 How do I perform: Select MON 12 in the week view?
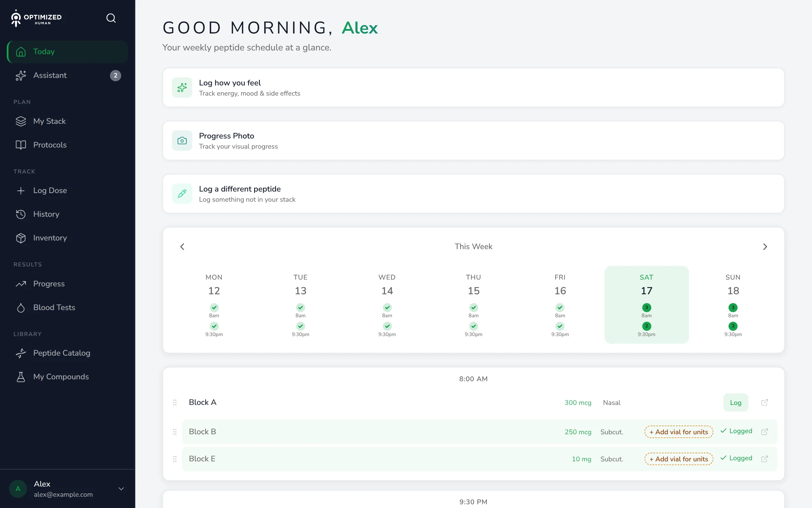[x=214, y=305]
